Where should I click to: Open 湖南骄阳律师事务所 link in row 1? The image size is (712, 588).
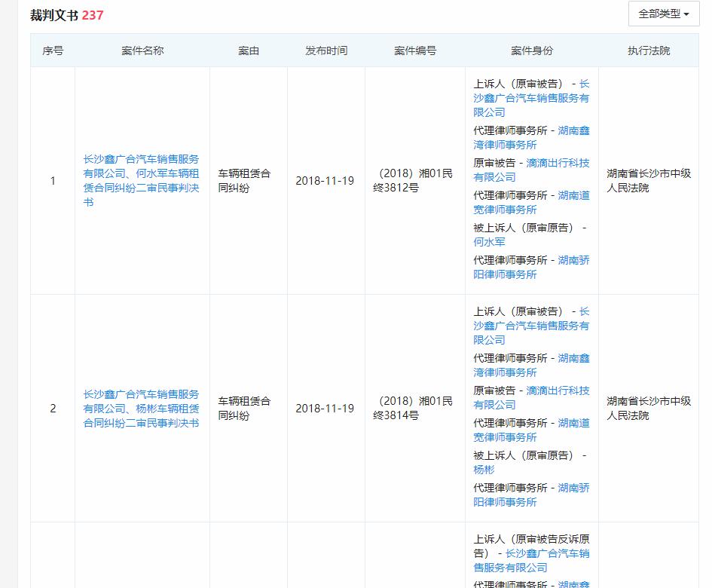pyautogui.click(x=531, y=267)
